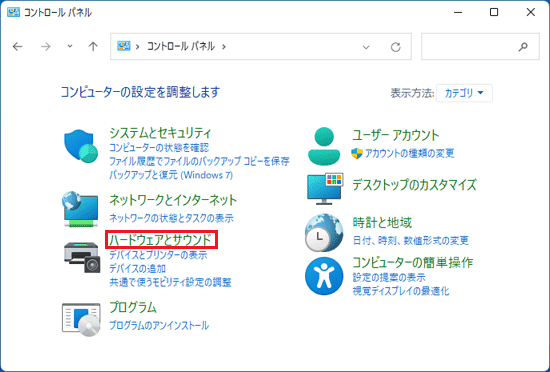
Task: Expand chevron after コントロール パネル in address path
Action: click(x=224, y=46)
